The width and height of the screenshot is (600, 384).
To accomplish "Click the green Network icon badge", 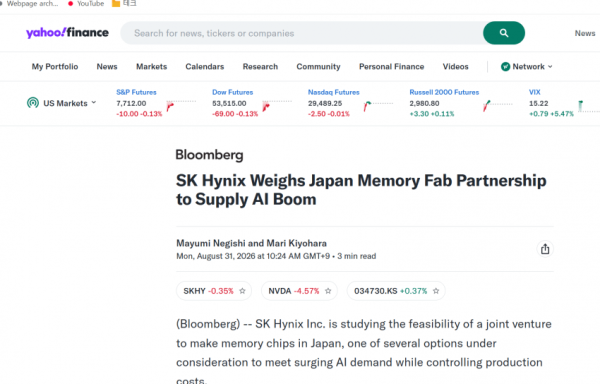I will [x=505, y=67].
